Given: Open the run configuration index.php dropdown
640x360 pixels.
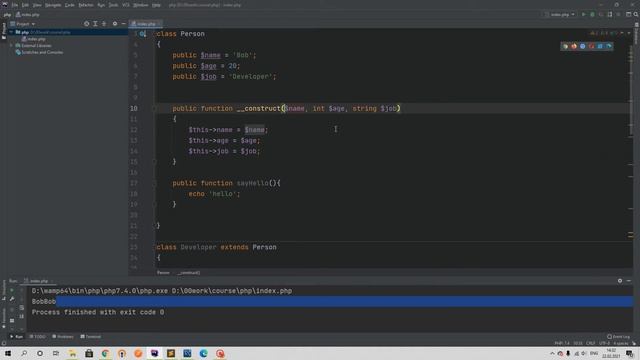Looking at the screenshot, I should 560,14.
